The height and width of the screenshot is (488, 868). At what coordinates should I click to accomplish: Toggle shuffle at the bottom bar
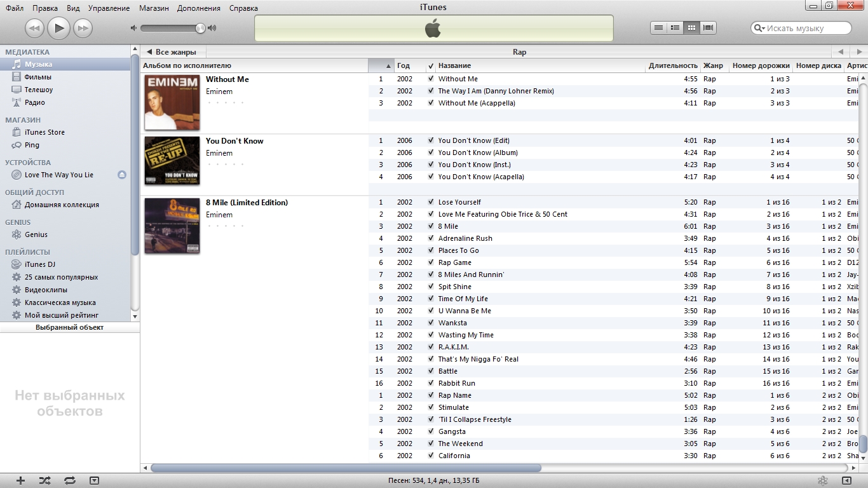pyautogui.click(x=44, y=480)
